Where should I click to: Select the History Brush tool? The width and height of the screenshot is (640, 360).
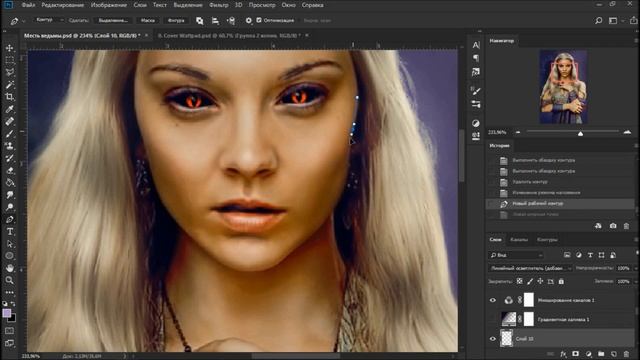[9, 158]
